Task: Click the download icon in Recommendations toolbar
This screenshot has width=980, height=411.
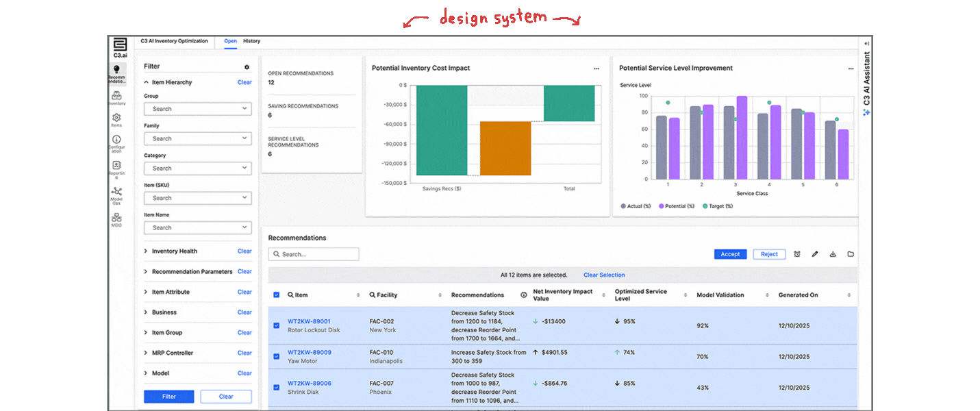Action: [x=833, y=254]
